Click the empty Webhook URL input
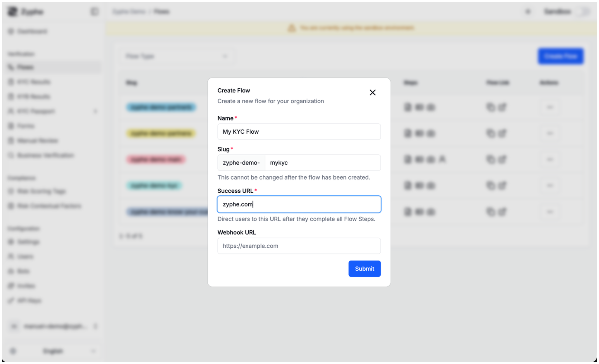Viewport: 599px width, 364px height. click(x=299, y=246)
